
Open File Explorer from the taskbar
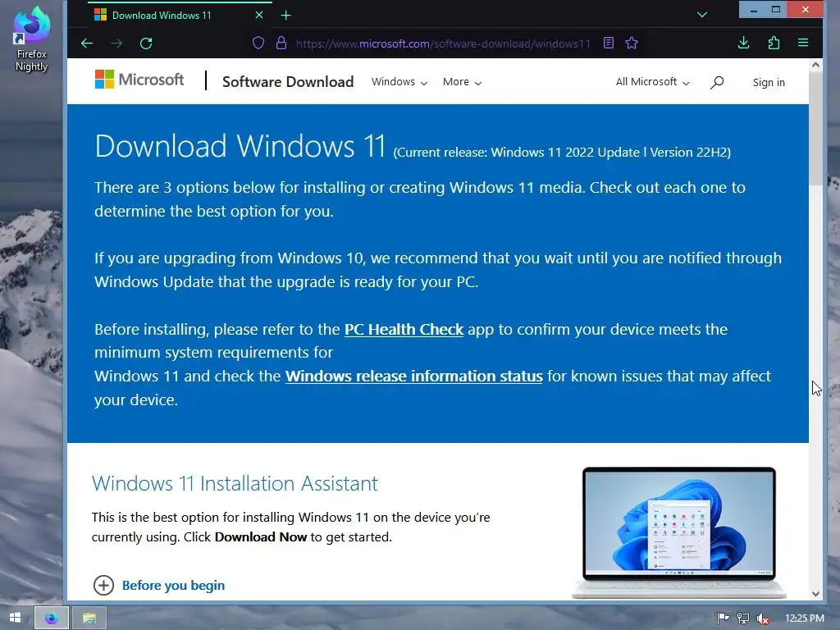(x=89, y=618)
